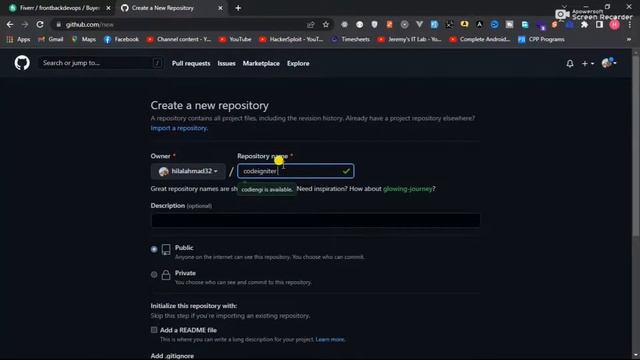Go to Explore

[298, 63]
